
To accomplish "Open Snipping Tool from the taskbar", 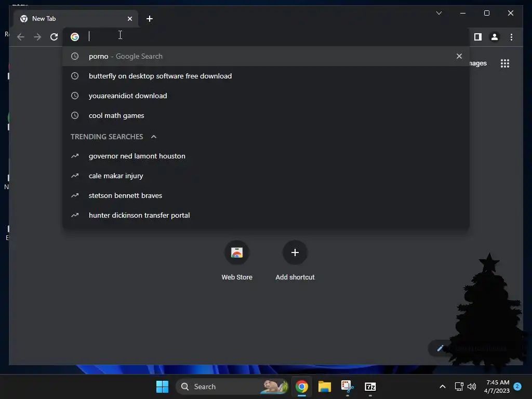I will coord(347,387).
